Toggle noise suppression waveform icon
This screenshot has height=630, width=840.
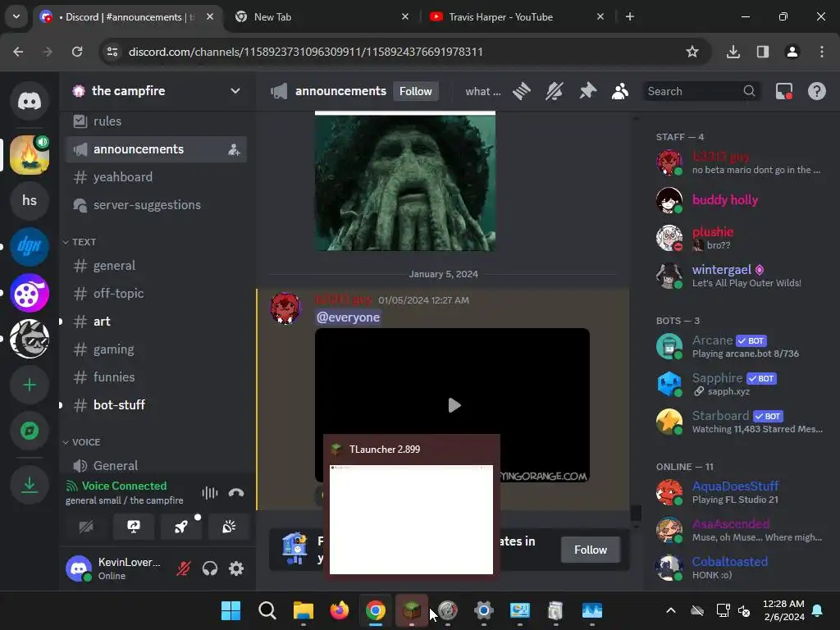point(209,493)
